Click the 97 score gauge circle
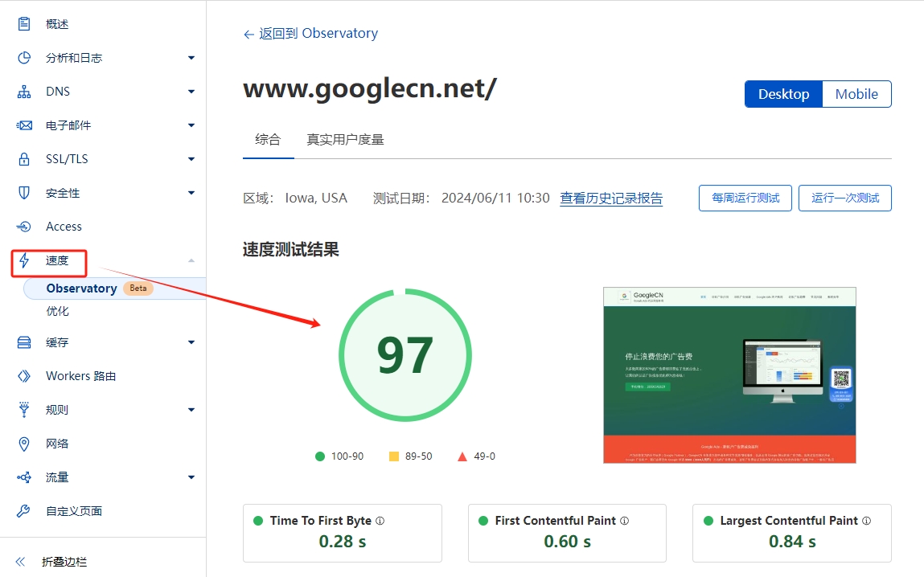The image size is (924, 577). pyautogui.click(x=405, y=355)
